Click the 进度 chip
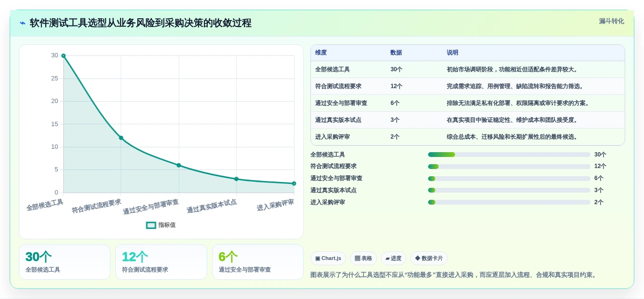The width and height of the screenshot is (644, 299). click(393, 258)
